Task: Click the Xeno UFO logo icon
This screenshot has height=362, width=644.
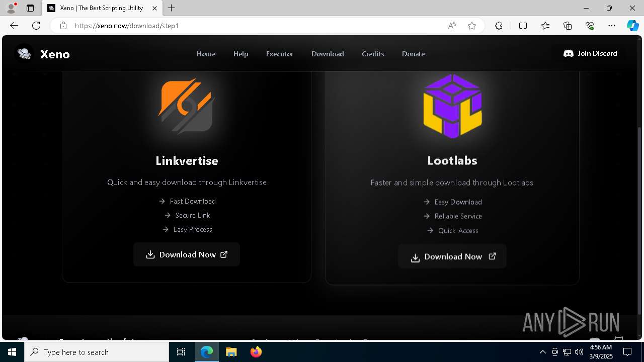Action: [x=24, y=53]
